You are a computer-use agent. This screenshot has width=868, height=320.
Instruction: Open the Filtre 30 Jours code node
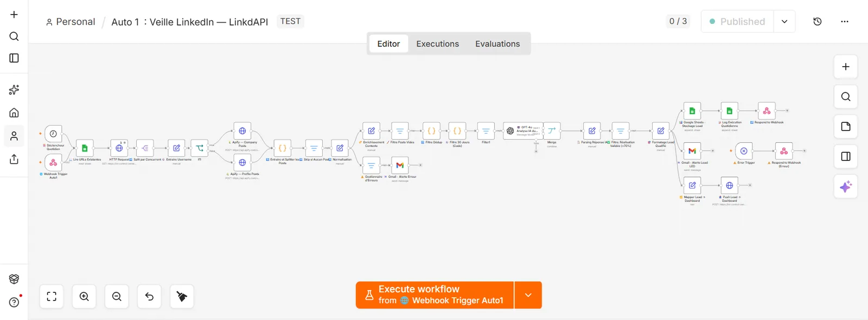click(x=457, y=131)
